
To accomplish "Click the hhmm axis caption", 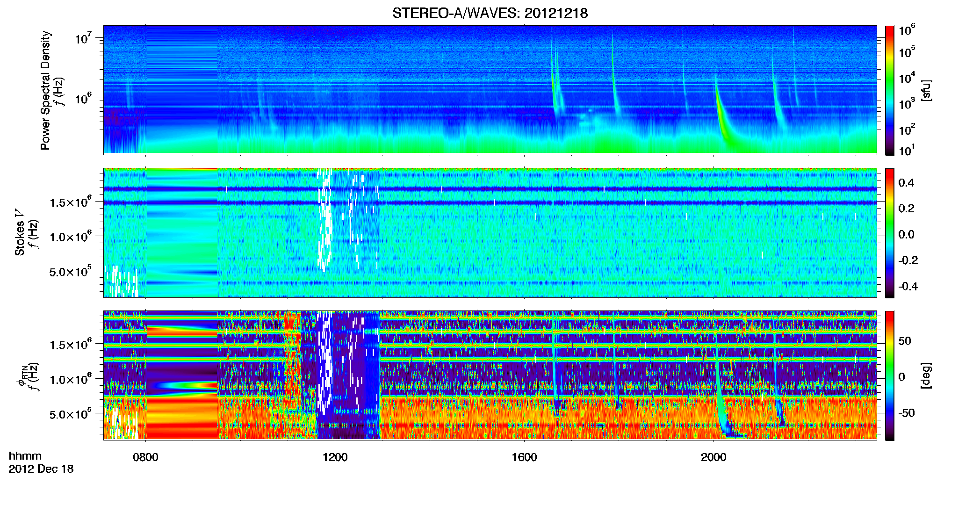I will coord(25,456).
